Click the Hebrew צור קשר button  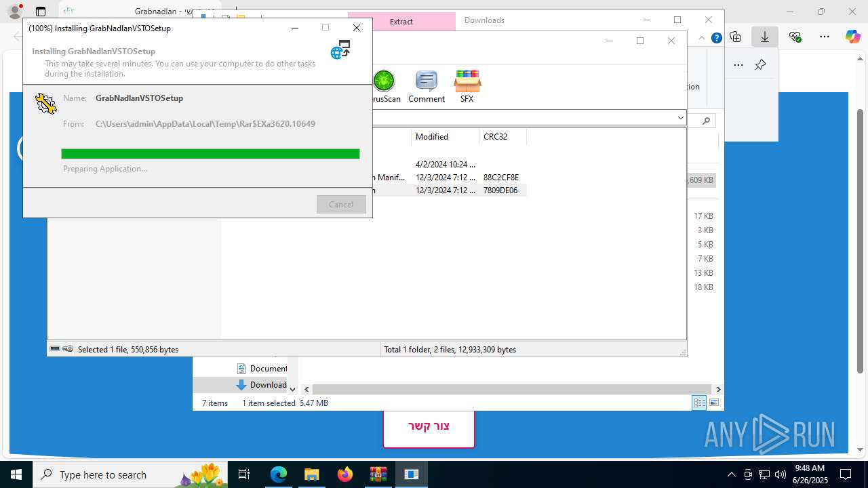point(429,426)
